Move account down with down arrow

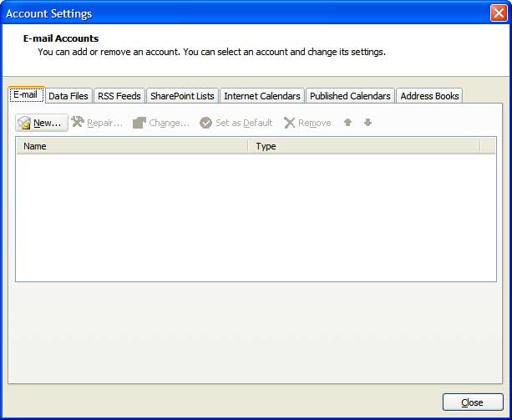pyautogui.click(x=368, y=123)
